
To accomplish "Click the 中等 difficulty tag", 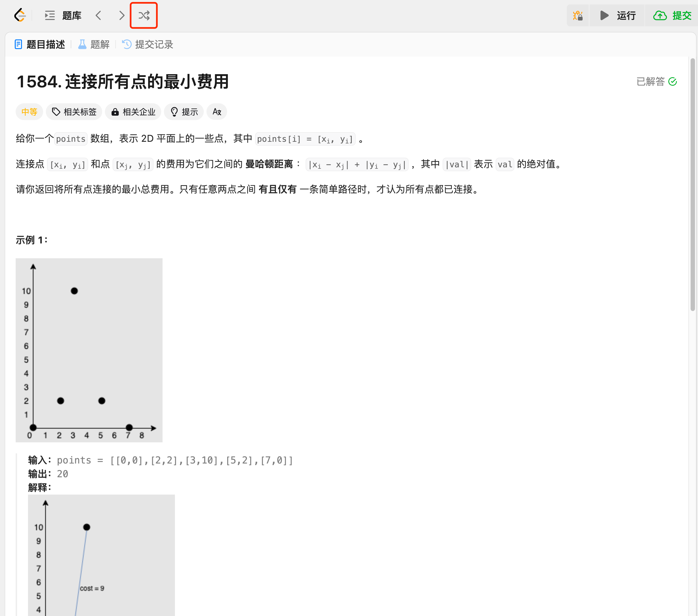I will click(x=29, y=112).
